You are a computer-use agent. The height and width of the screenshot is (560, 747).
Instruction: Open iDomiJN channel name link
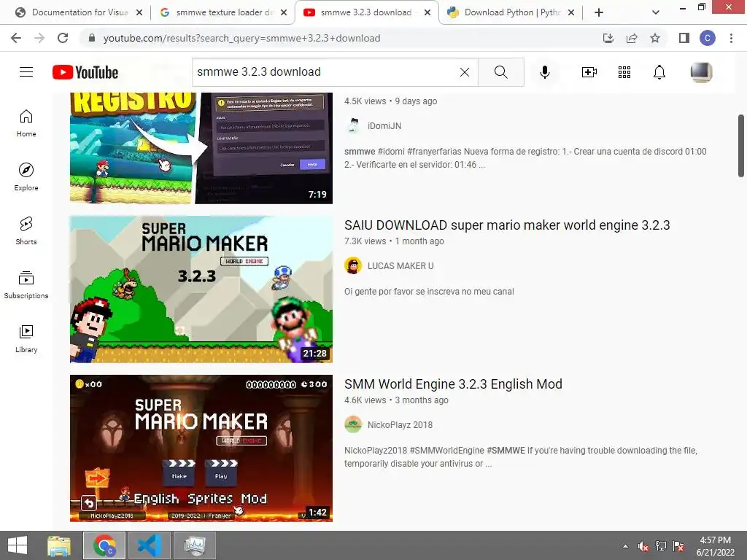[x=384, y=125]
